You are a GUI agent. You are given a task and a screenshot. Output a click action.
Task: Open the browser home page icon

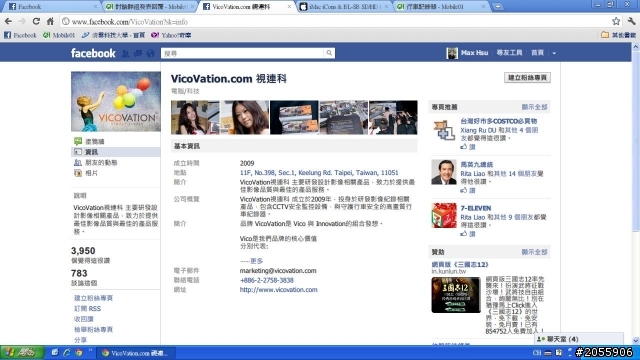click(50, 21)
